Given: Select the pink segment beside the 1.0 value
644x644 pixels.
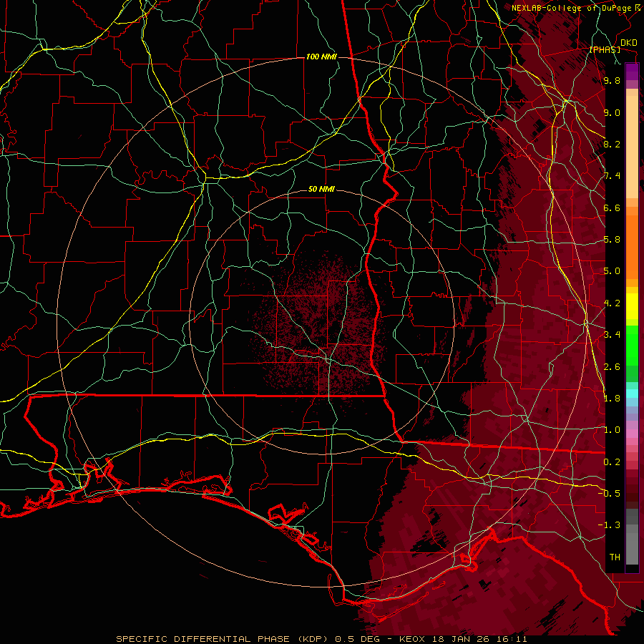Looking at the screenshot, I should (x=632, y=433).
